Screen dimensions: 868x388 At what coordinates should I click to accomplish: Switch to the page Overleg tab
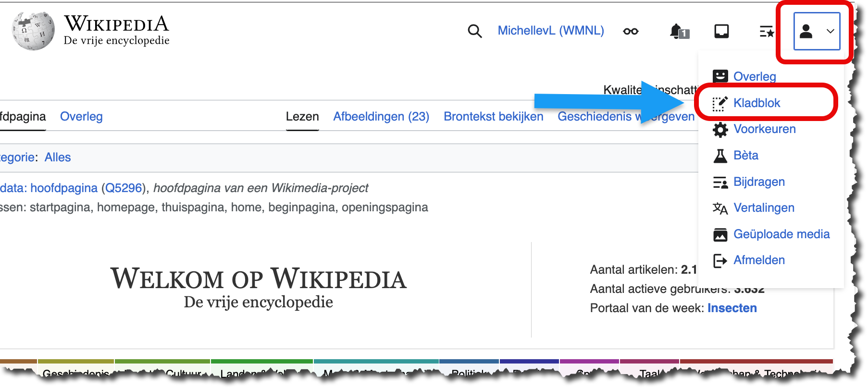81,116
